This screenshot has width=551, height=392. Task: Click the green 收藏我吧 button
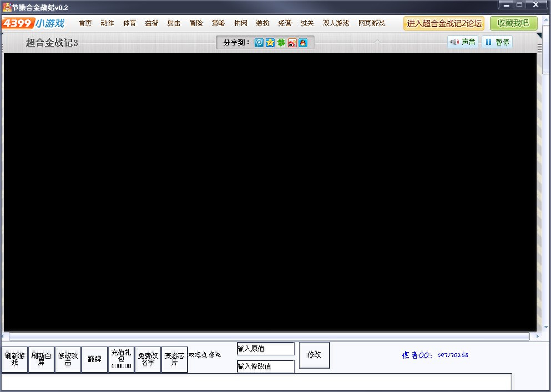[x=513, y=23]
